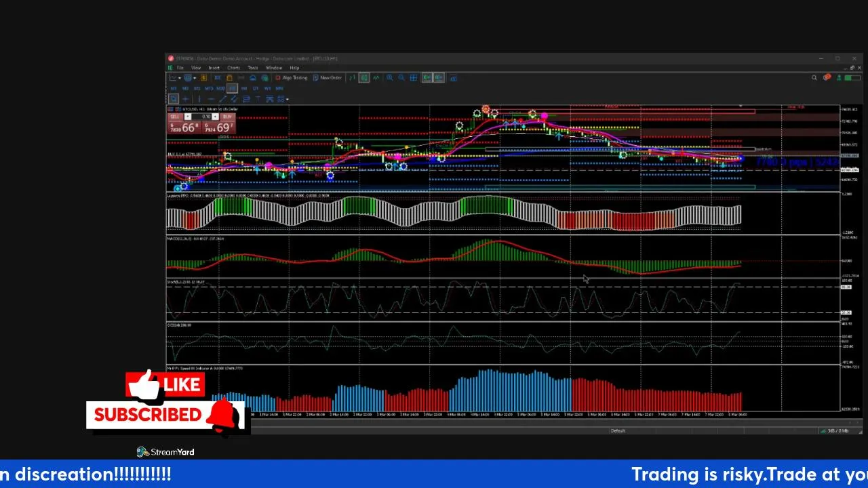Open the Tools menu

253,68
